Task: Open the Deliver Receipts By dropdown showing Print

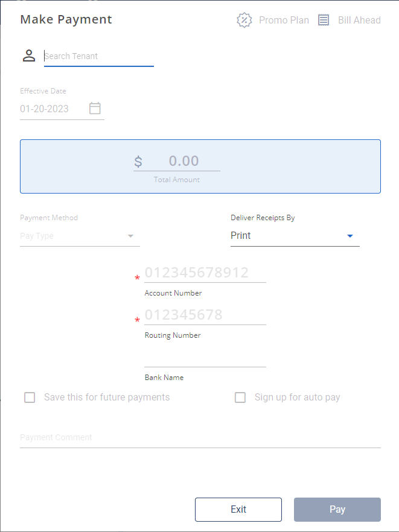Action: 295,236
